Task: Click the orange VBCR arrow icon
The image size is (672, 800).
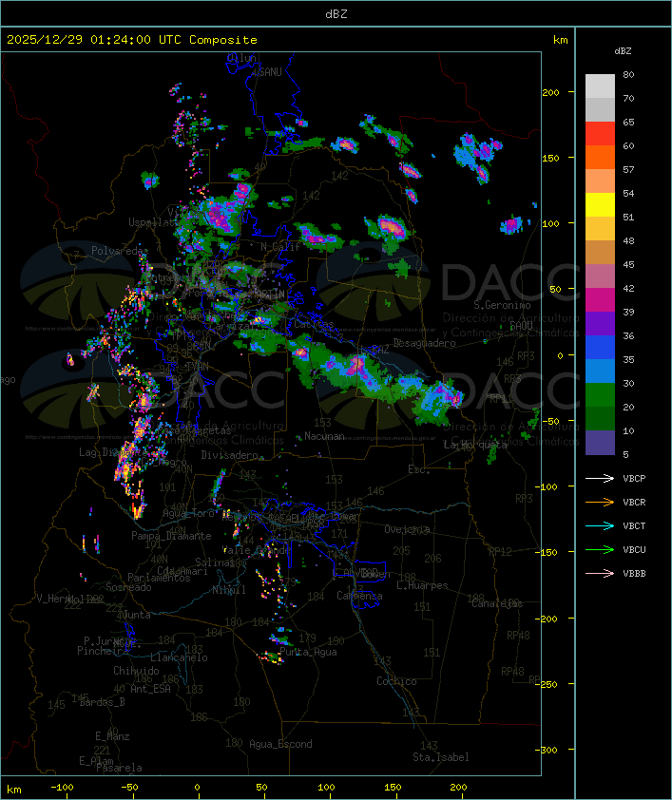Action: (x=600, y=502)
